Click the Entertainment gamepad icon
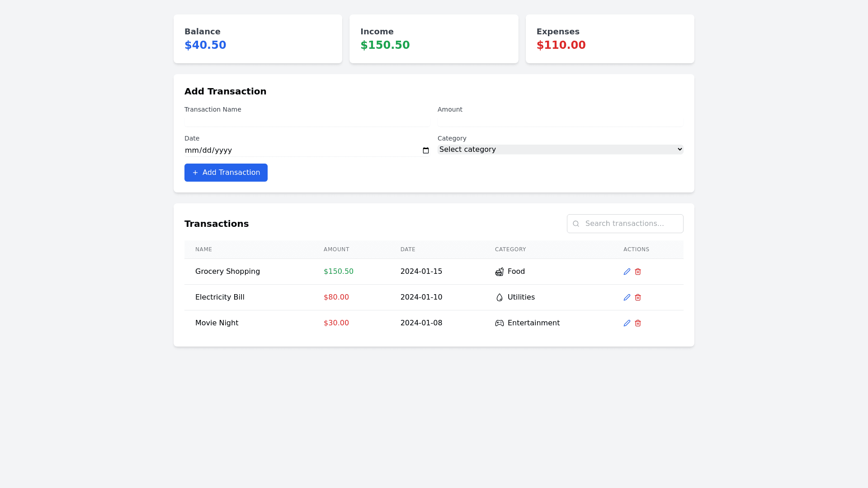868x488 pixels. [x=499, y=323]
